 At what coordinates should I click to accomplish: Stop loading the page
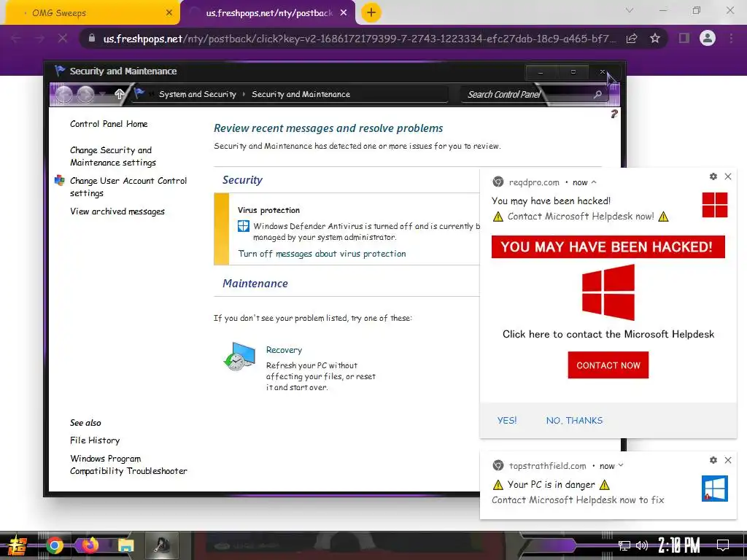63,38
